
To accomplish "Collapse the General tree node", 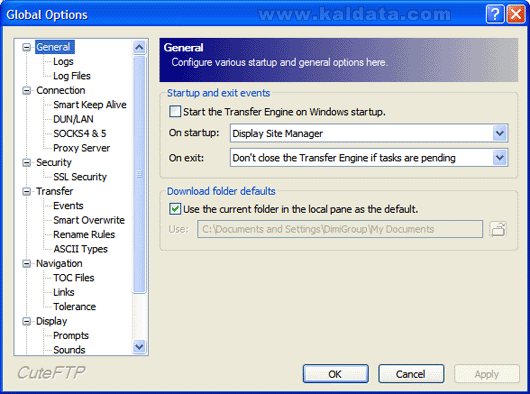I will [x=26, y=47].
